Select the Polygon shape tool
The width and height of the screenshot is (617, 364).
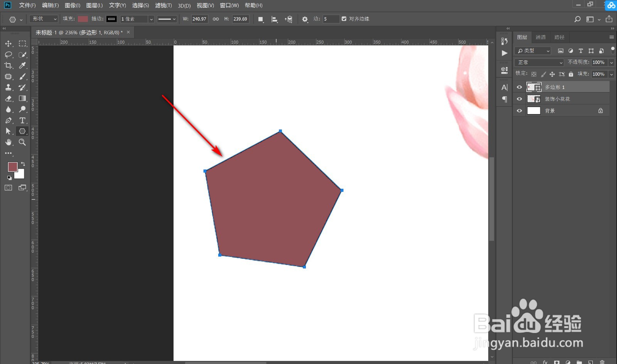click(22, 131)
